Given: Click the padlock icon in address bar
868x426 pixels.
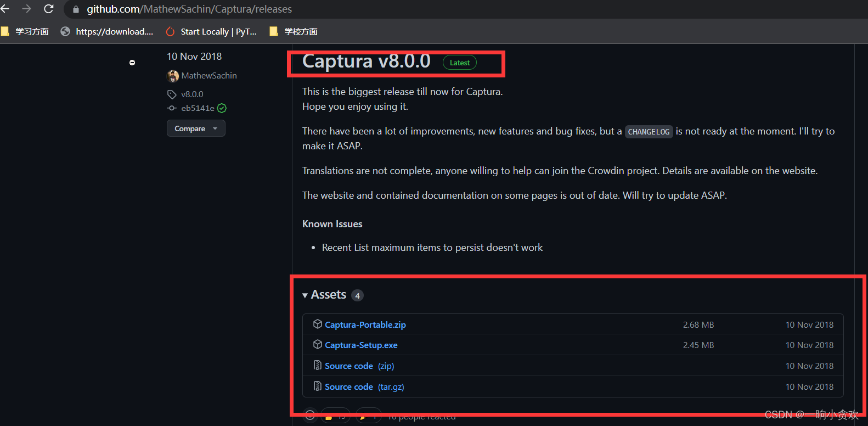Looking at the screenshot, I should point(76,9).
